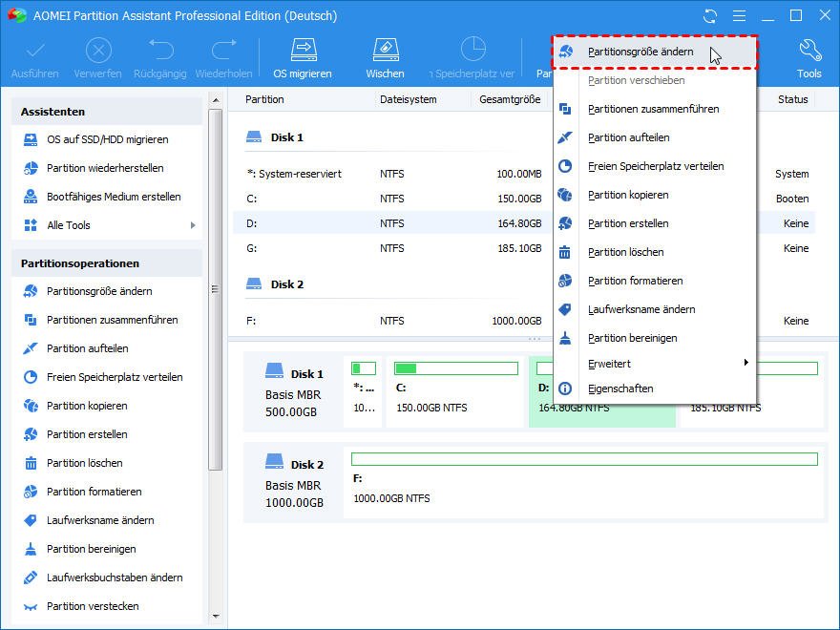
Task: Select the System-reserviert partition row
Action: 393,174
